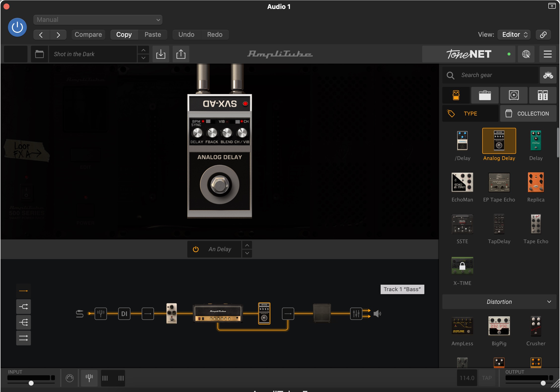The image size is (560, 392).
Task: Select the AmpLess distortion pedal
Action: [x=462, y=326]
